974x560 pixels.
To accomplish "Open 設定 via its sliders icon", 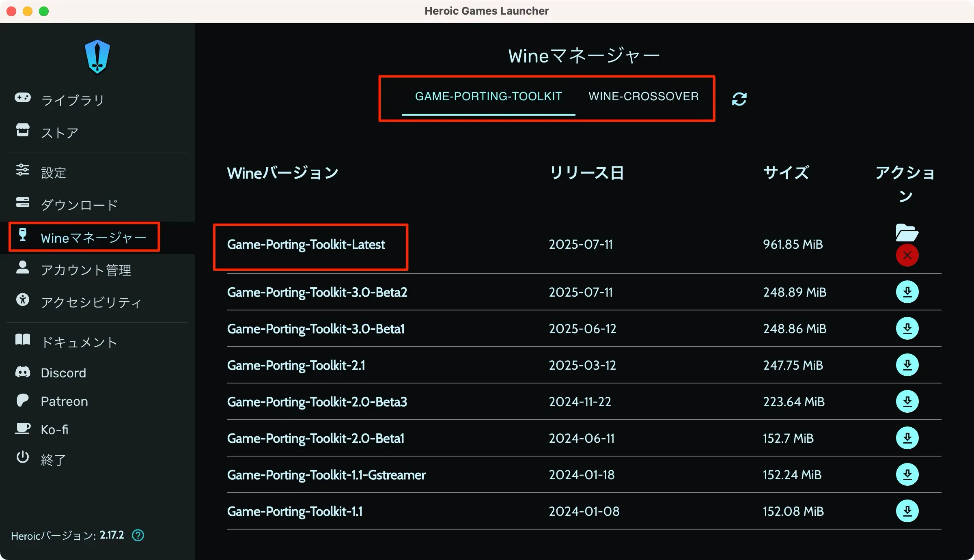I will point(23,170).
